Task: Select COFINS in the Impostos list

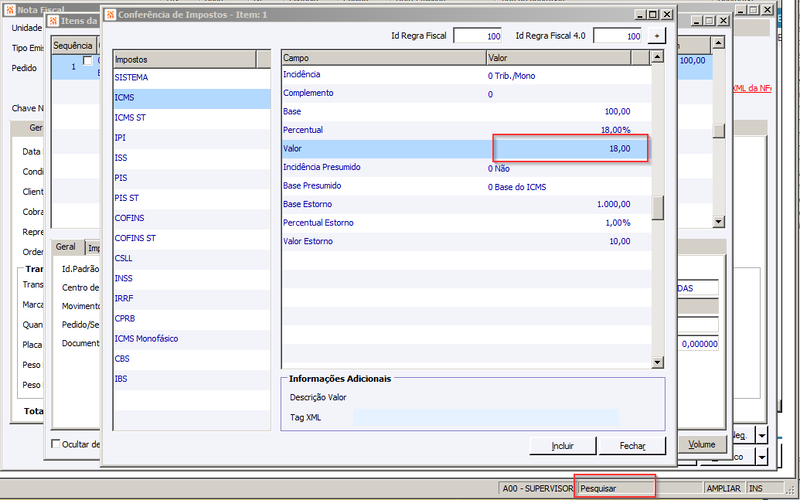Action: pos(192,218)
